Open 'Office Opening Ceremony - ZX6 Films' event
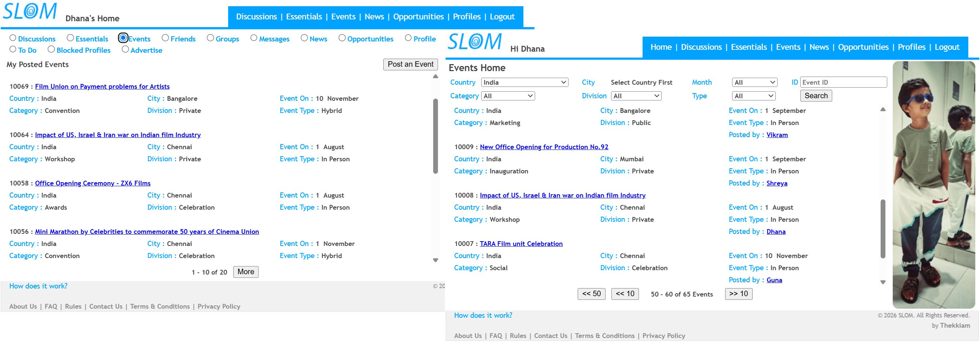The width and height of the screenshot is (980, 342). [93, 183]
